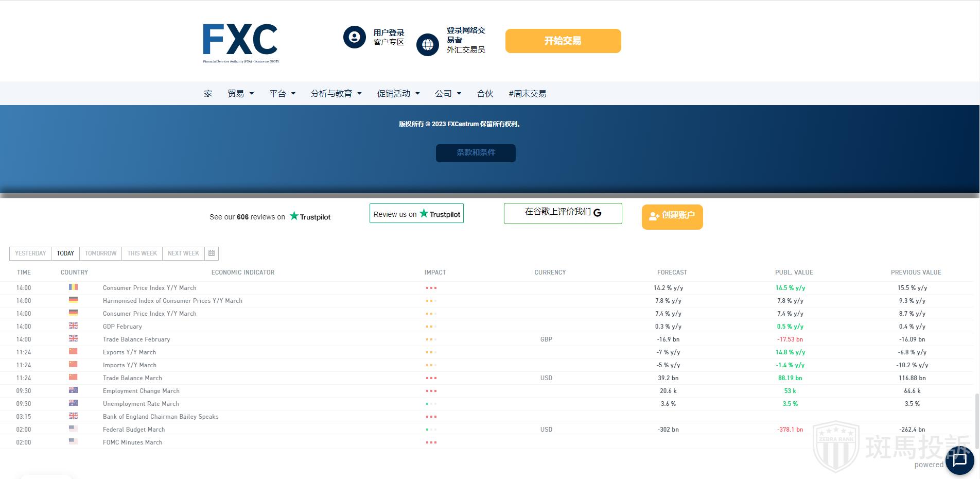Select the THIS WEEK tab
This screenshot has height=479, width=980.
(142, 253)
